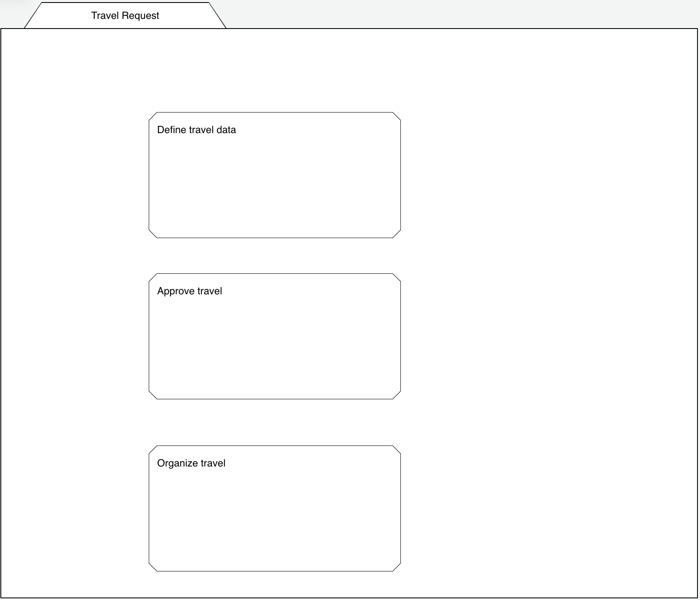Click the bottom edge of Organize travel
The width and height of the screenshot is (700, 600).
pos(275,570)
